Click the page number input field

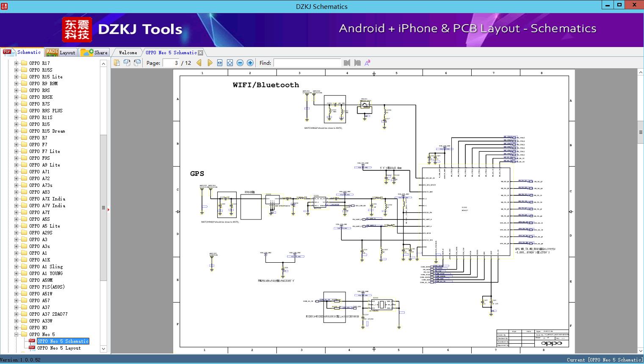tap(171, 63)
